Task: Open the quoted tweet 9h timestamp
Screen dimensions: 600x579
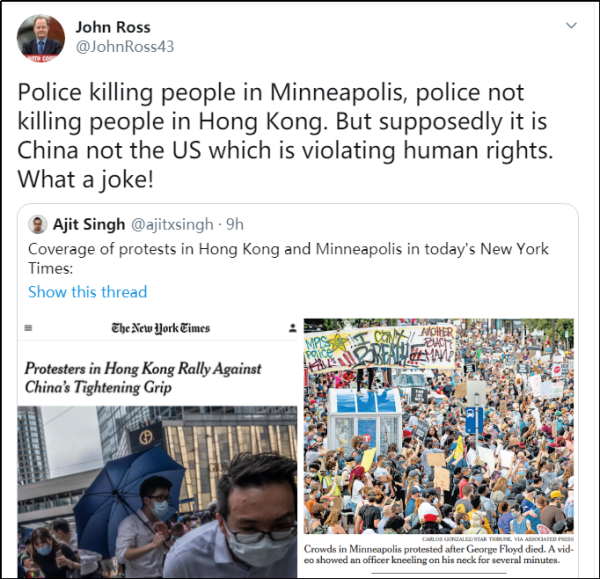Action: pyautogui.click(x=235, y=224)
